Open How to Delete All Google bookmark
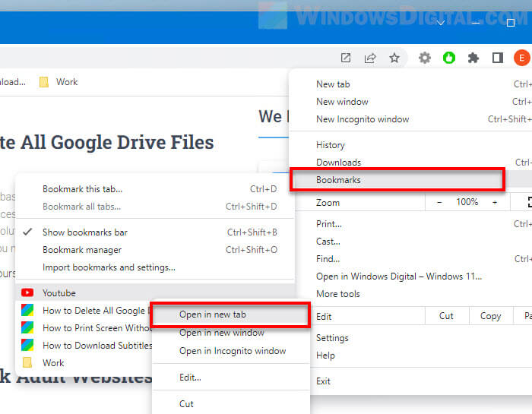Viewport: 532px width, 414px height. pos(84,311)
